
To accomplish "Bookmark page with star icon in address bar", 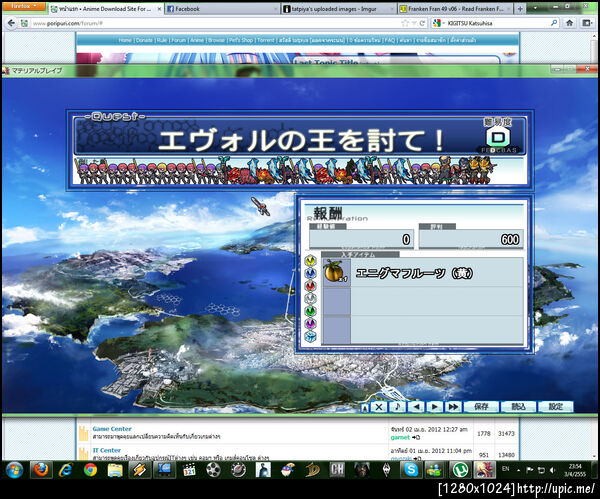I will [405, 23].
